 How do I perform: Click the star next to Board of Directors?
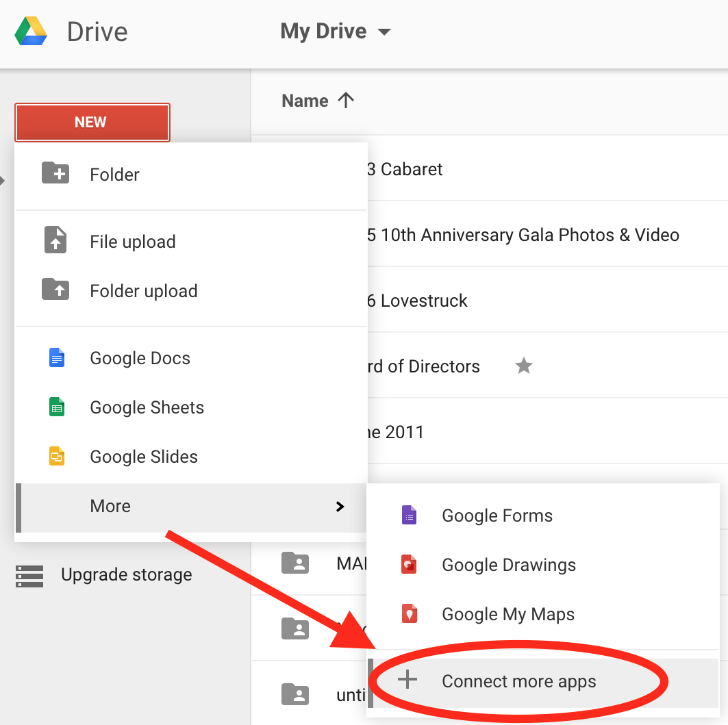524,366
